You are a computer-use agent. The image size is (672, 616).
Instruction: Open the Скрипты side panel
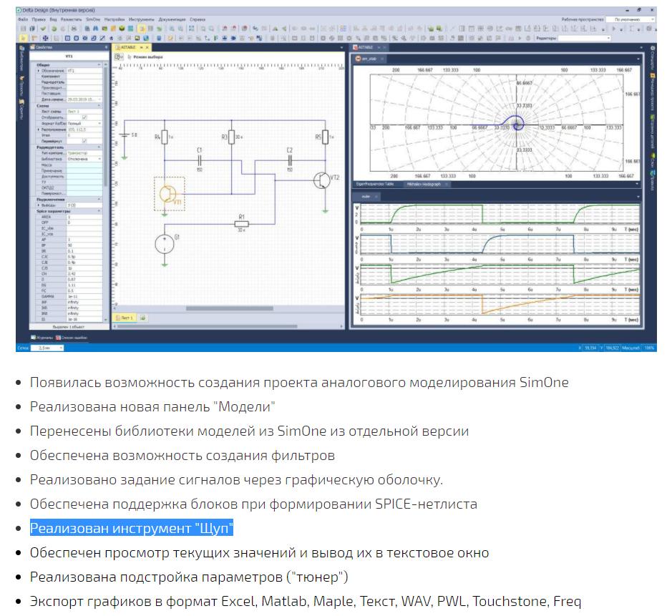click(22, 109)
